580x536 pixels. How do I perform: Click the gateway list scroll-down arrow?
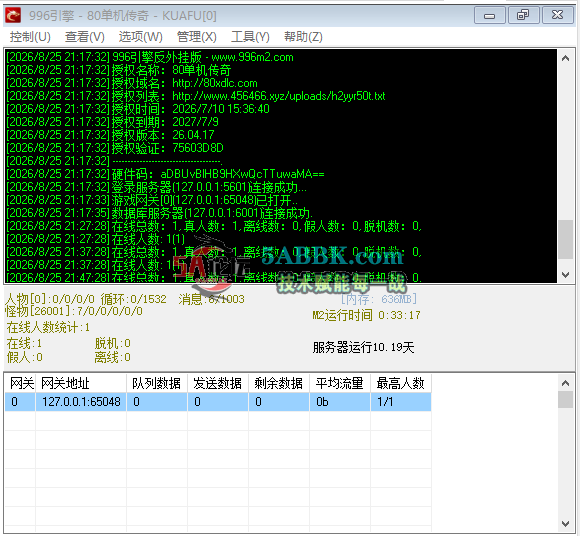(x=565, y=524)
